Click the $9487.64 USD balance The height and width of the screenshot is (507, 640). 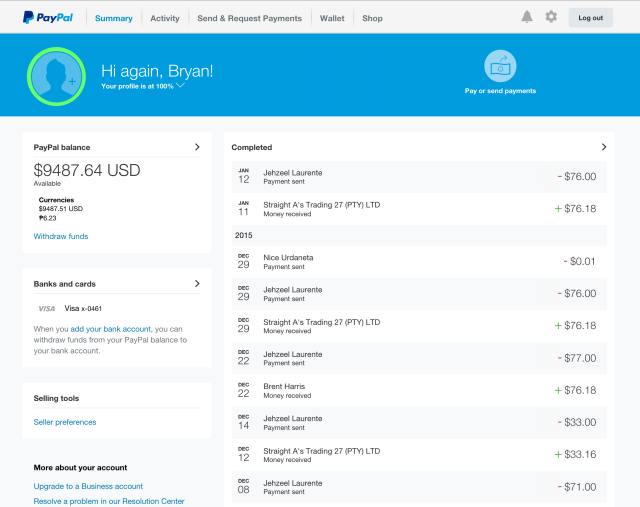tap(87, 170)
